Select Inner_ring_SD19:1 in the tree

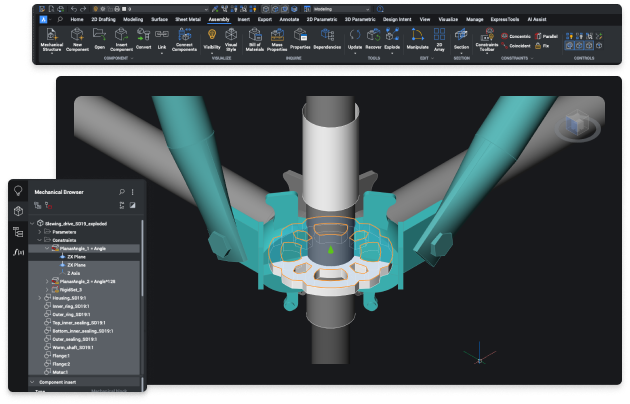click(71, 306)
